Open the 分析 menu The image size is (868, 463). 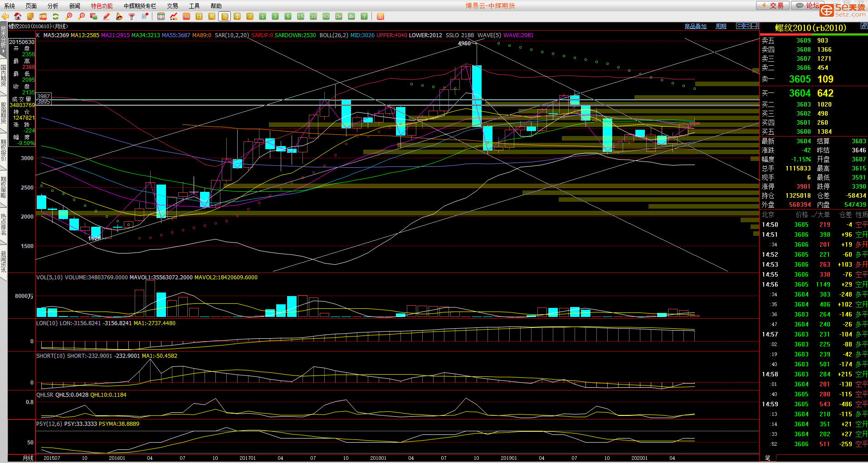53,6
